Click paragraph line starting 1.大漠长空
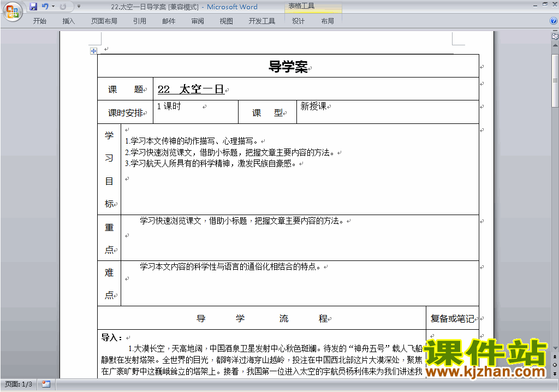The height and width of the screenshot is (392, 559). (x=275, y=348)
